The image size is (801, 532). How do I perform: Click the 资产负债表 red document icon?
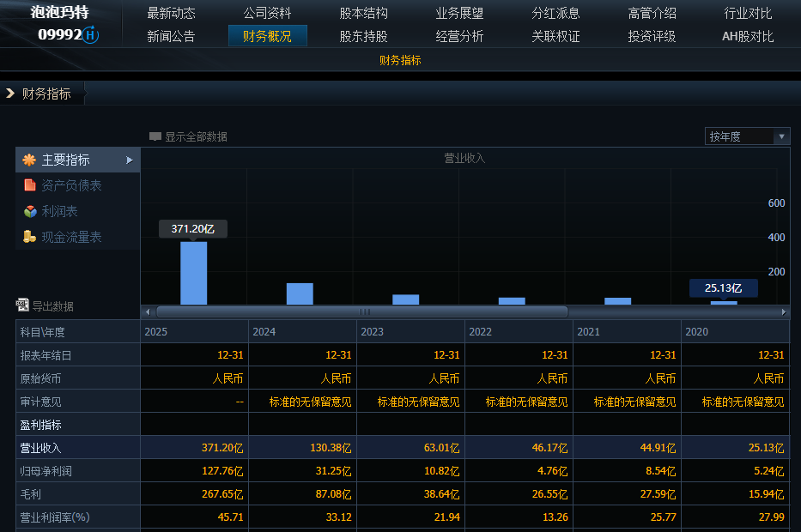click(29, 185)
